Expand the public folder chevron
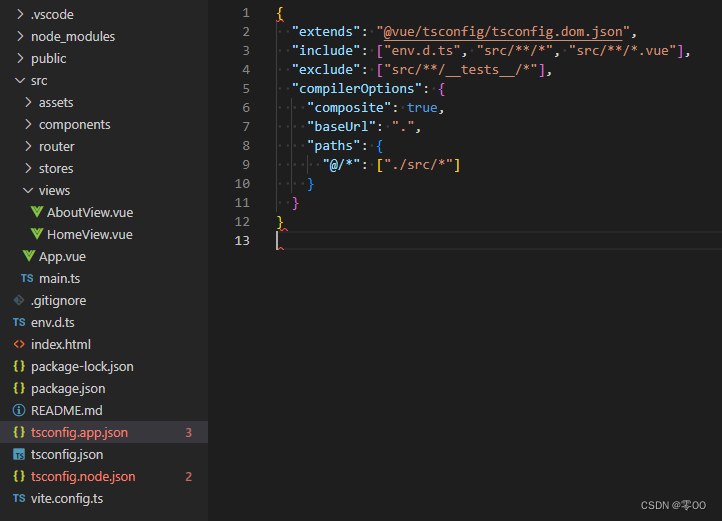Screen dimensions: 722x521 [20, 58]
